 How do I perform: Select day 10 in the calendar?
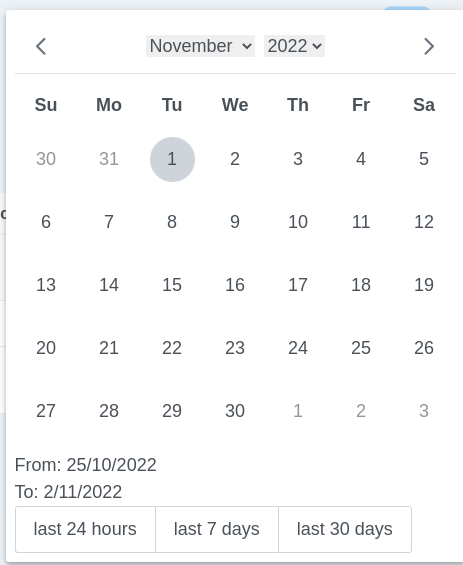point(298,222)
